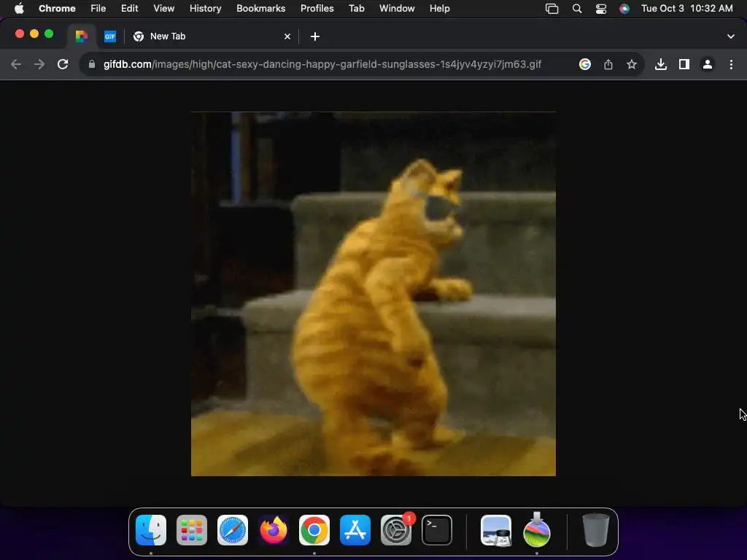Click the dancing Garfield cat GIF
747x560 pixels.
(373, 294)
